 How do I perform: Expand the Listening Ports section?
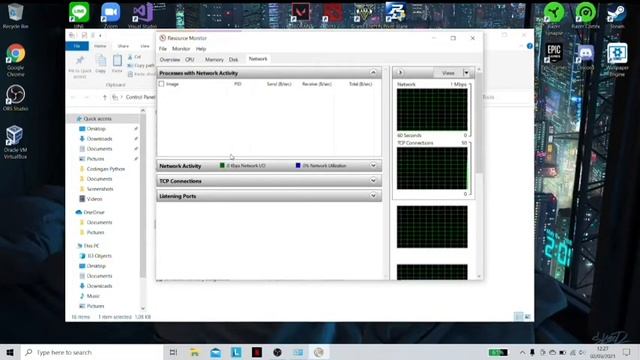tap(373, 196)
